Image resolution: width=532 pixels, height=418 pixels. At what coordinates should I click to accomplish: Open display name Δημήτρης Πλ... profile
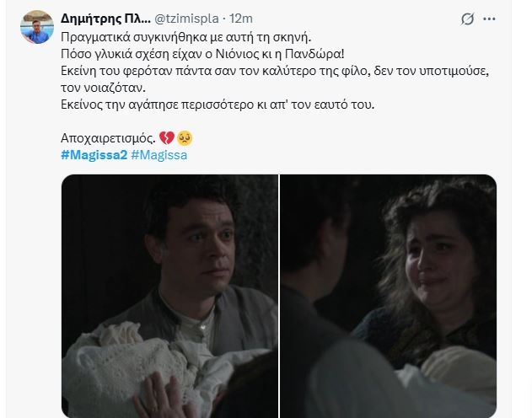click(x=105, y=19)
